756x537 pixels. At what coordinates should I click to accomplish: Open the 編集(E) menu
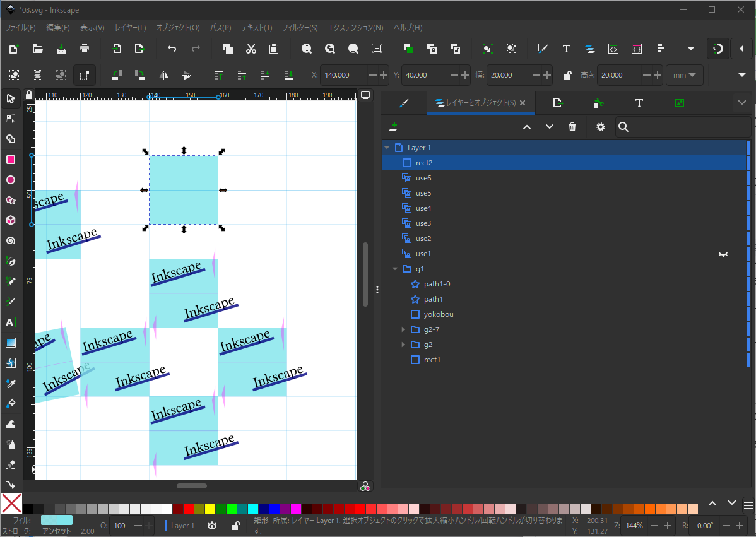click(x=58, y=28)
